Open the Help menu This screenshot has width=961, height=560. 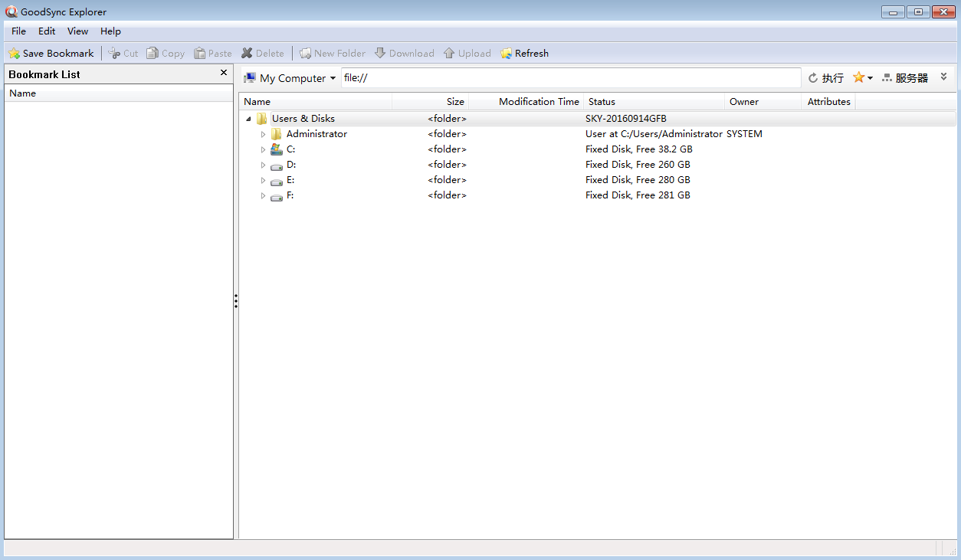110,31
